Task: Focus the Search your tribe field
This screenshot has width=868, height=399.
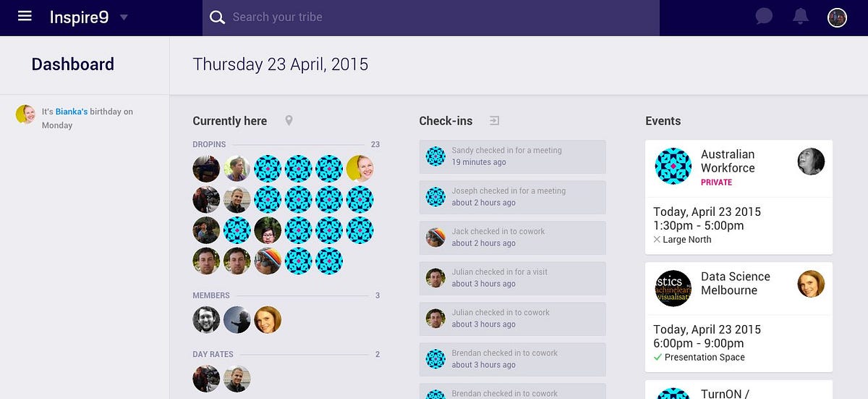Action: [x=431, y=17]
